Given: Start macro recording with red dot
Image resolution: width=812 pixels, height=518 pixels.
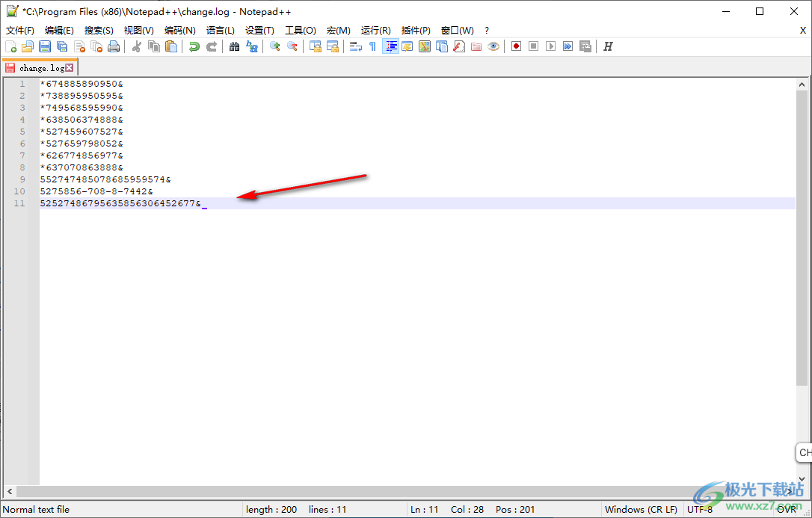Looking at the screenshot, I should coord(517,46).
